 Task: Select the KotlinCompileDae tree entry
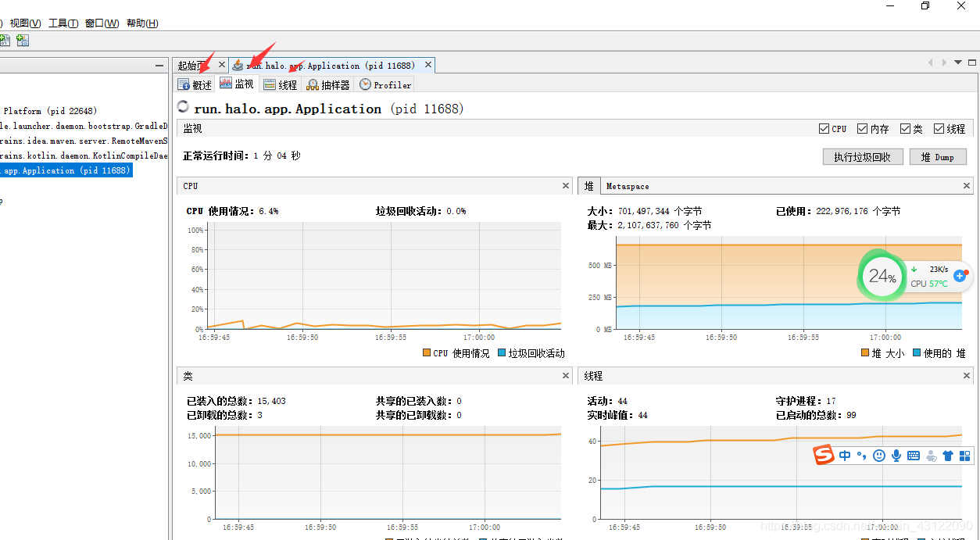pos(84,156)
